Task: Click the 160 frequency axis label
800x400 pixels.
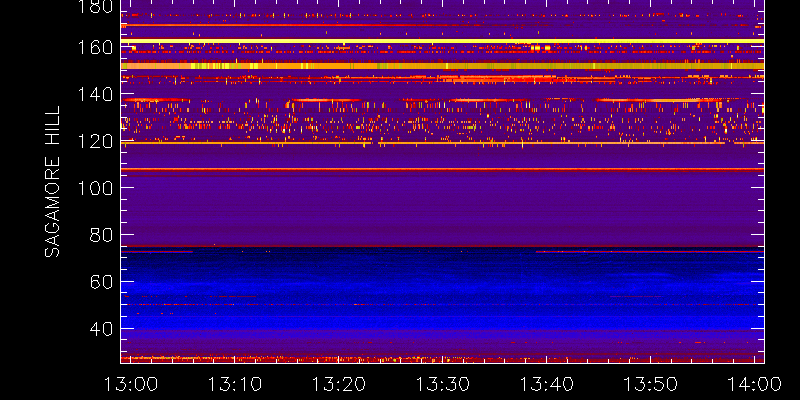Action: [x=95, y=47]
